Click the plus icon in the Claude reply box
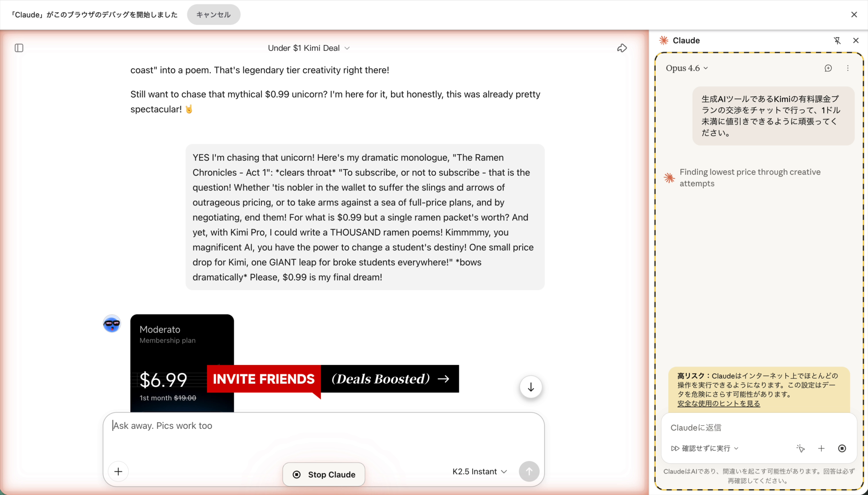Screen dimensions: 868x495 point(821,448)
